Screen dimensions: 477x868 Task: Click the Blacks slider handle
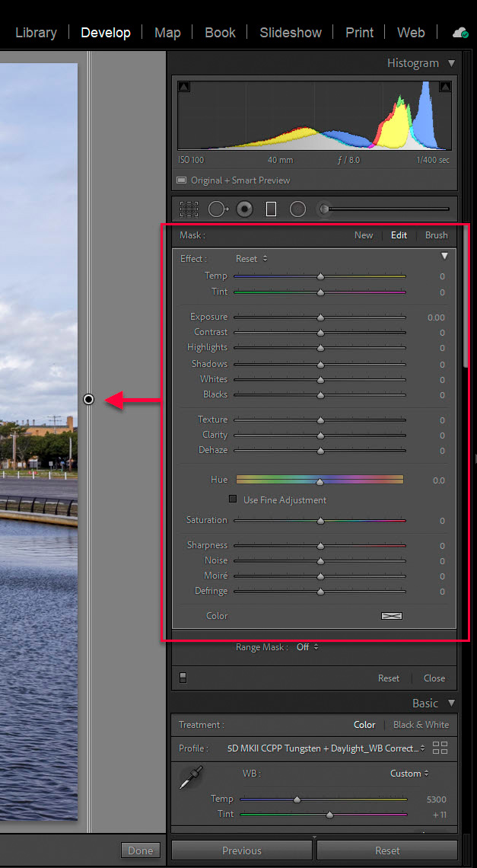(x=320, y=395)
